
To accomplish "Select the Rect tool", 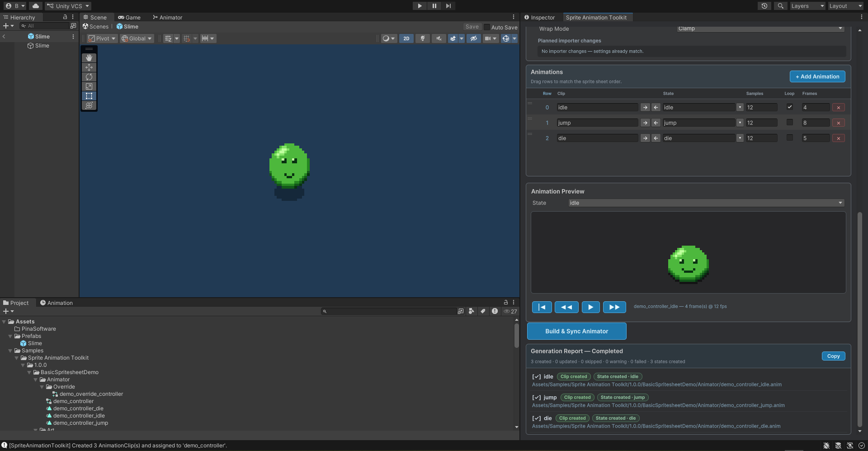I will pos(89,96).
